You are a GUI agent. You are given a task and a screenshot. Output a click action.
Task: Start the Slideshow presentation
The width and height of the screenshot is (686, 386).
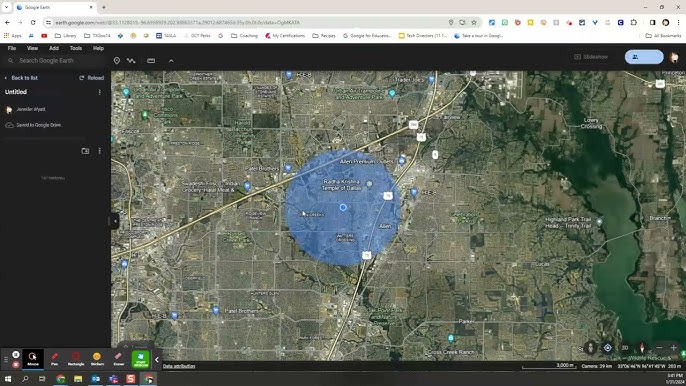point(591,57)
